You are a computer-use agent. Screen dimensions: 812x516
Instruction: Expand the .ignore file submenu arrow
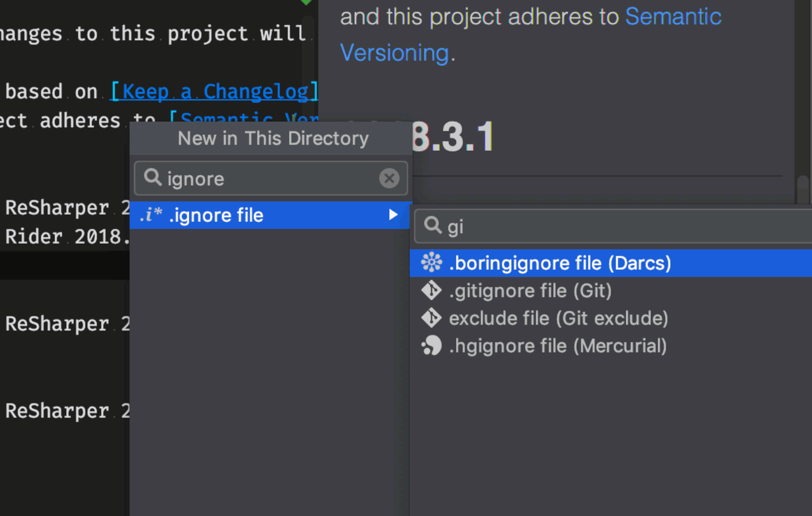(393, 215)
